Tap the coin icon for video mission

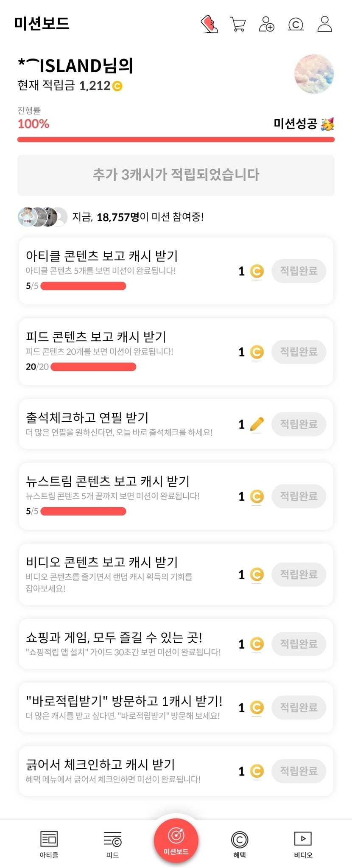click(257, 574)
